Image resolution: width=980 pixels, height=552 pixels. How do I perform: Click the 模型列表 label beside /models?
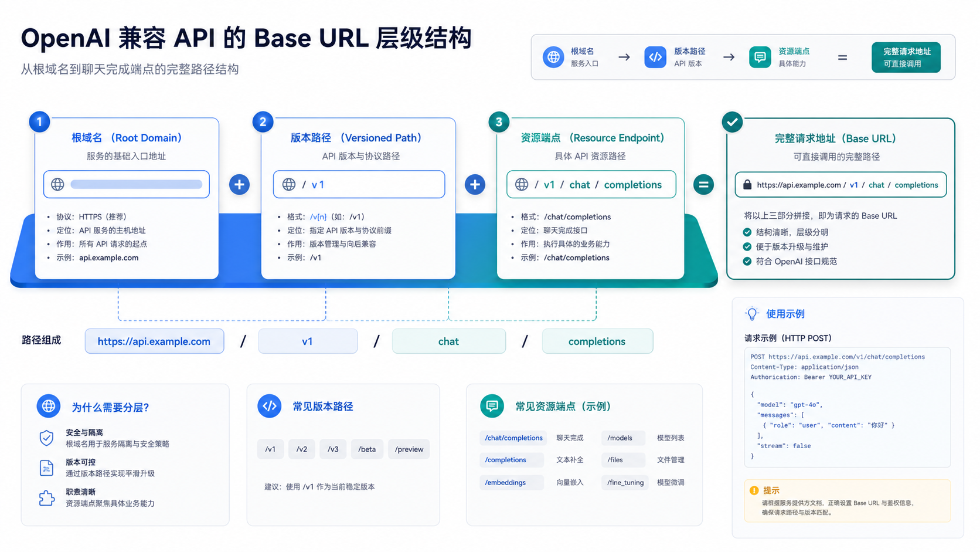click(x=671, y=438)
